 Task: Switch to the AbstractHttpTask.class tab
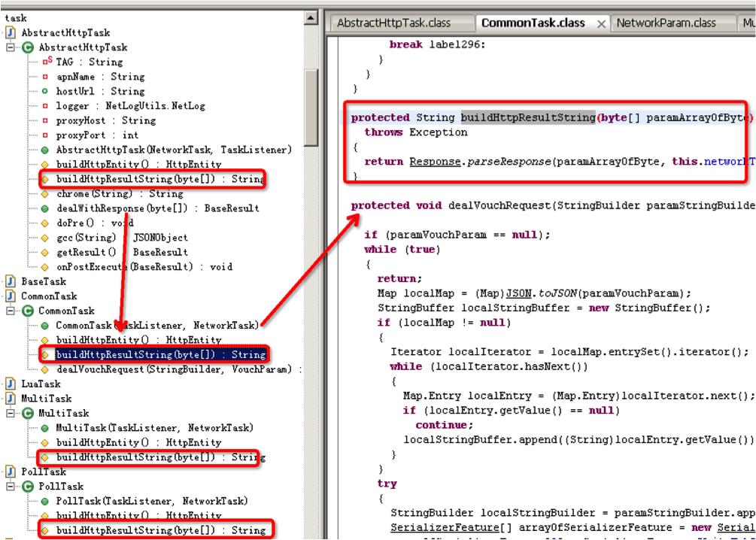393,23
